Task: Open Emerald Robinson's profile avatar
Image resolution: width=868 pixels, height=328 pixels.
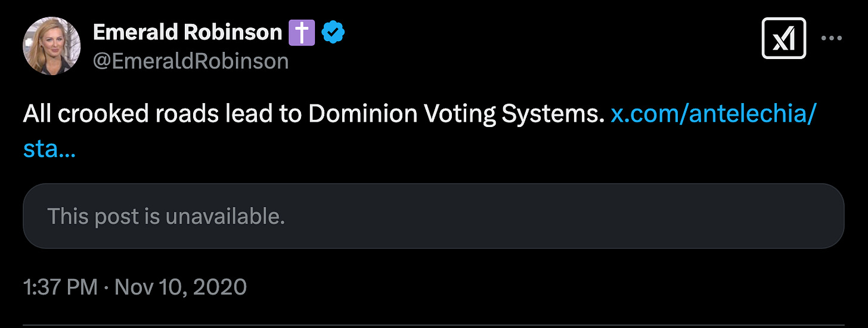Action: pos(52,46)
